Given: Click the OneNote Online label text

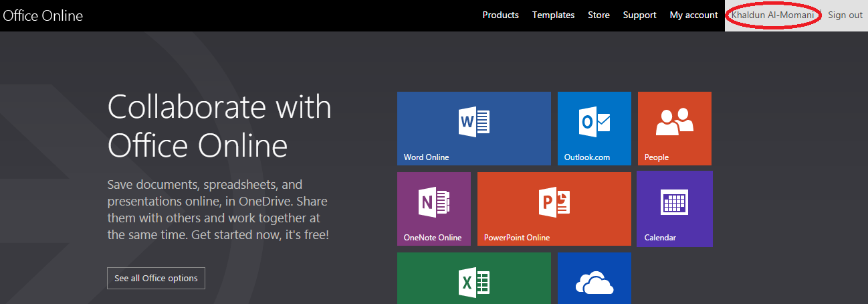Looking at the screenshot, I should pos(432,238).
